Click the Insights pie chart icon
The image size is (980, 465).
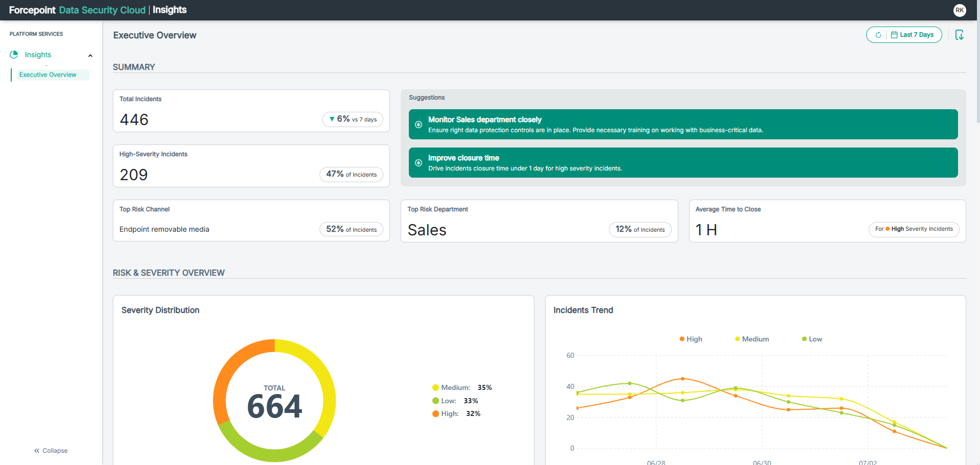coord(14,55)
